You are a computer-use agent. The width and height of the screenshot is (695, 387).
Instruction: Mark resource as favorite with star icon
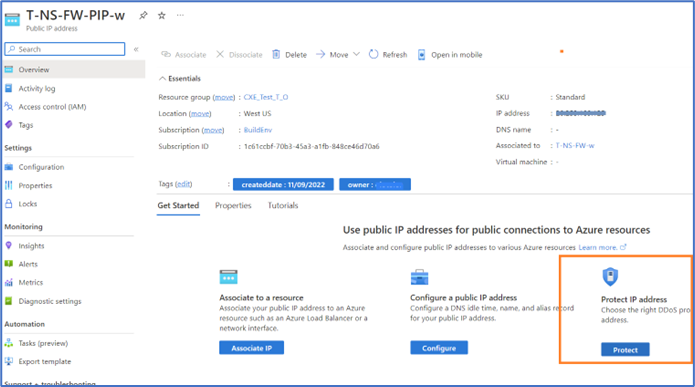coord(162,16)
